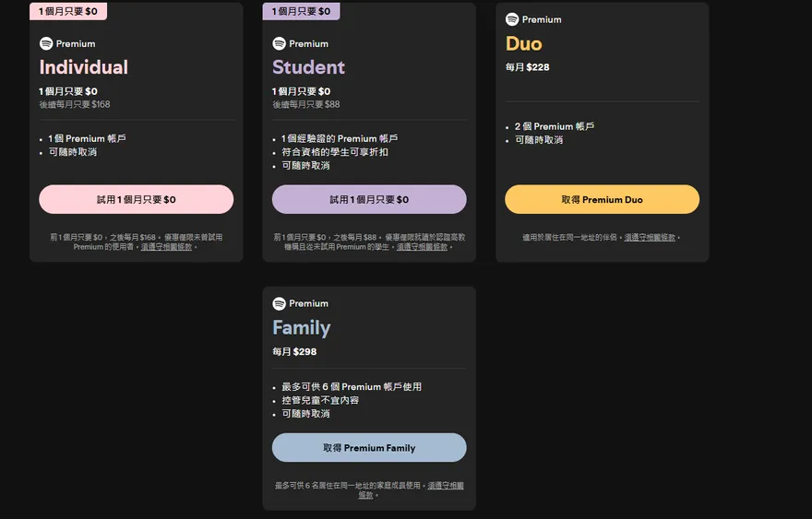Select the yellow 取得 Premium Duo button
The height and width of the screenshot is (519, 812).
[x=602, y=199]
